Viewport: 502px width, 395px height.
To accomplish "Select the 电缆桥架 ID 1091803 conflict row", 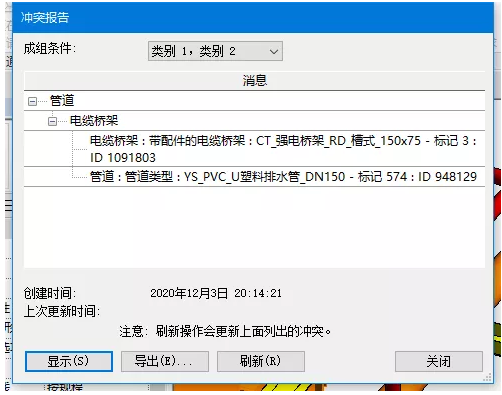I will [x=254, y=149].
